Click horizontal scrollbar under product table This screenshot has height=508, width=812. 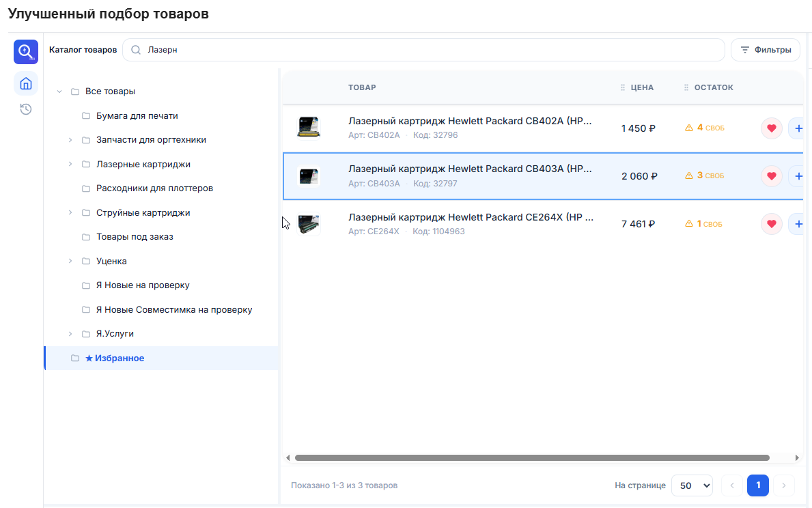(x=532, y=457)
